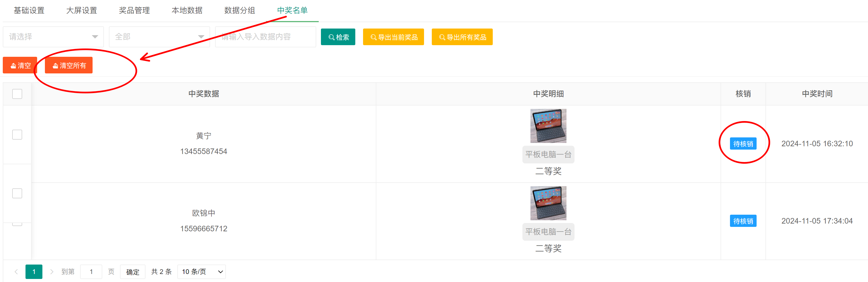Check the row checkbox for 欧锦中
Screen dimensions: 868x282
coord(17,193)
